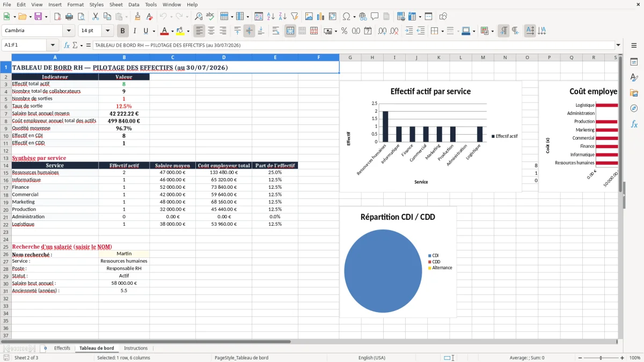Click the Print icon

pos(69,17)
